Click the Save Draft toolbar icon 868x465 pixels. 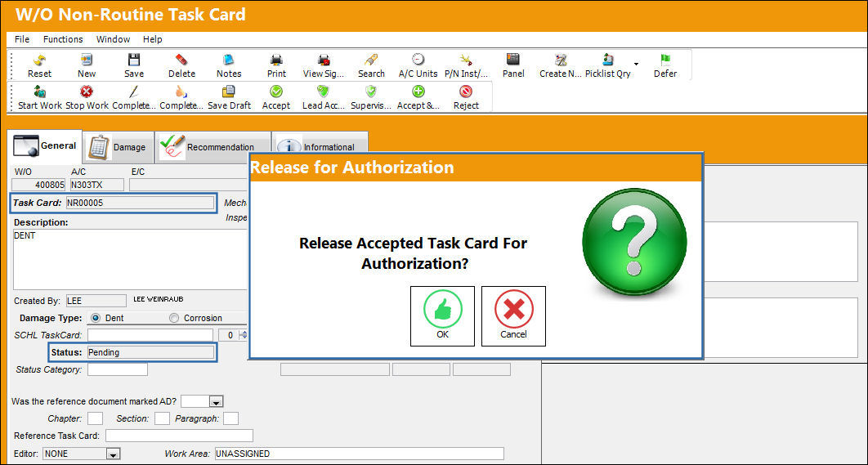pyautogui.click(x=229, y=92)
